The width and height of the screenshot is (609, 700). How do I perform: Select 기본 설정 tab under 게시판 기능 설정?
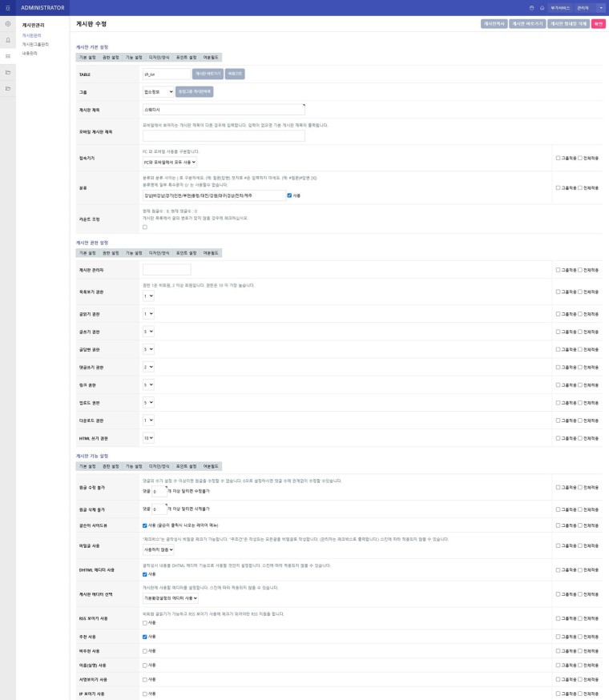(87, 466)
